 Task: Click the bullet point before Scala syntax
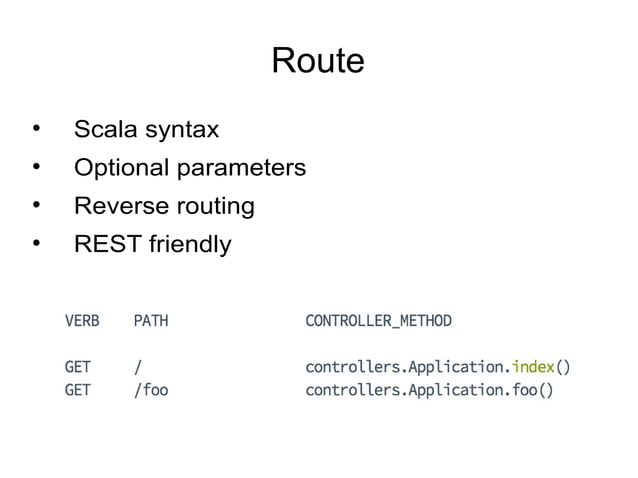click(x=37, y=128)
